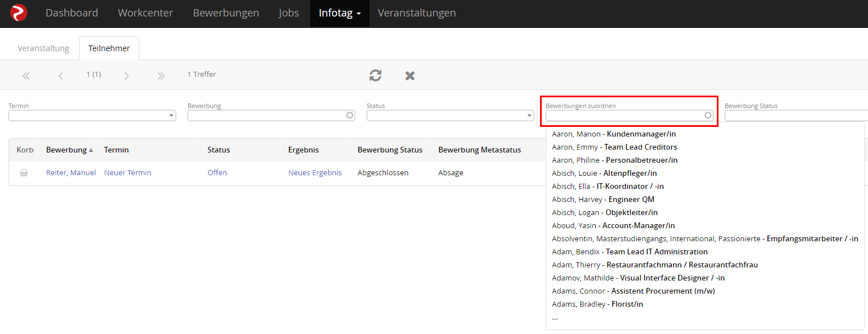Go to previous results page
868x334 pixels.
tap(61, 75)
